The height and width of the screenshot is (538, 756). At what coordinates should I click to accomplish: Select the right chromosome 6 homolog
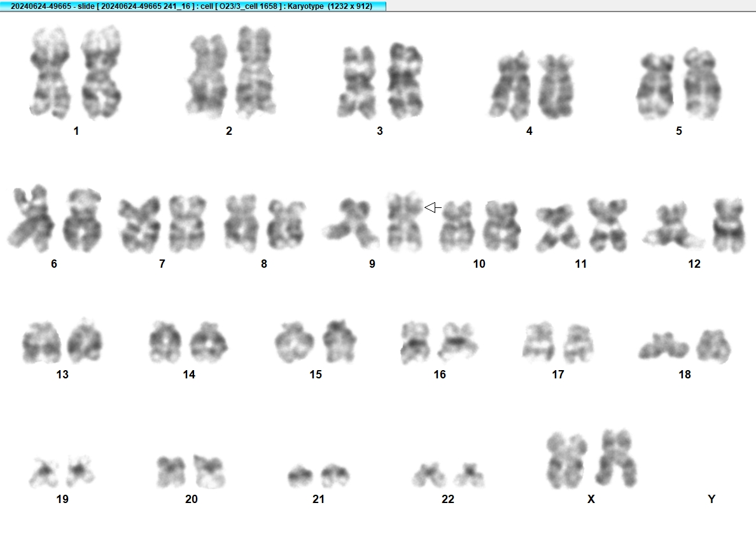click(83, 220)
